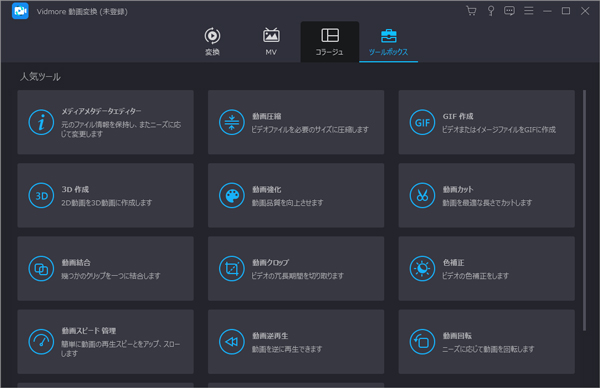
Task: Click the 人気ツール section heading
Action: click(40, 77)
